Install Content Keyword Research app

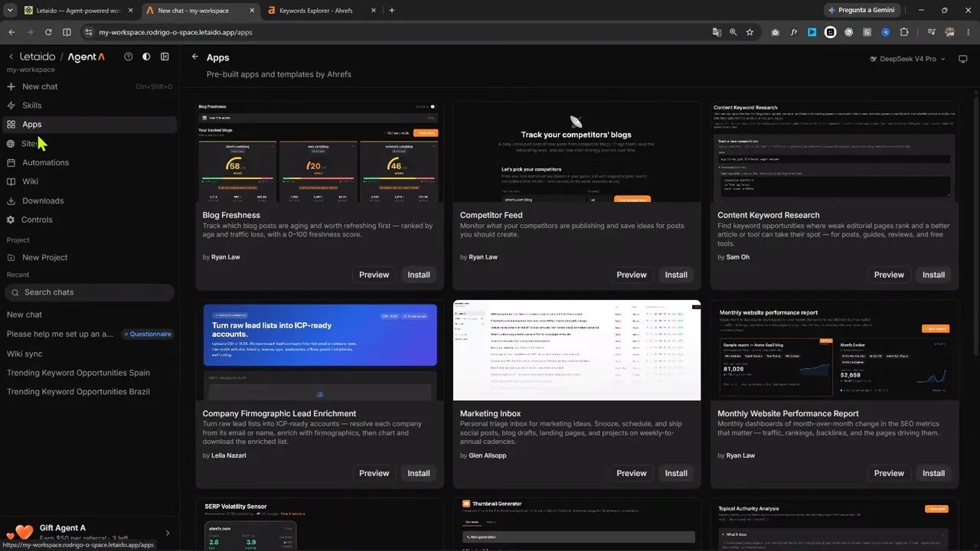933,275
